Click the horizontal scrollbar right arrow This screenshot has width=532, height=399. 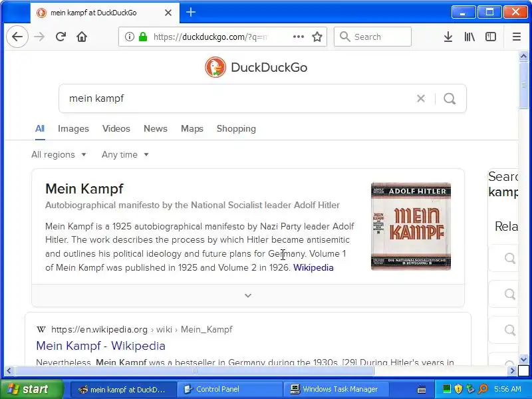click(512, 371)
